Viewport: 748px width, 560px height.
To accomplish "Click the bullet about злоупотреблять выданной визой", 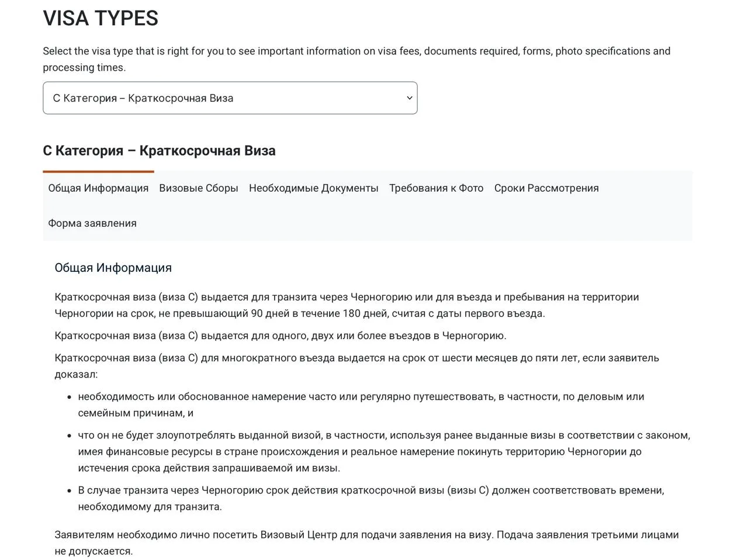I will click(x=384, y=451).
